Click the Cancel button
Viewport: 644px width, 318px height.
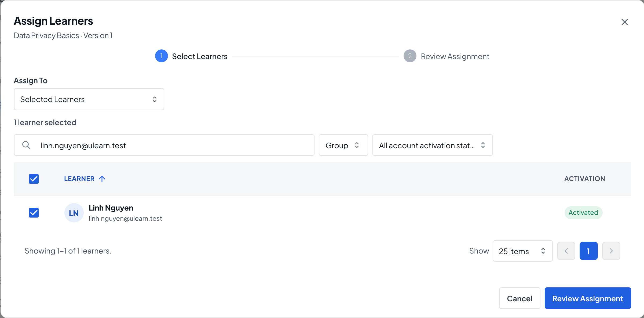pyautogui.click(x=519, y=298)
